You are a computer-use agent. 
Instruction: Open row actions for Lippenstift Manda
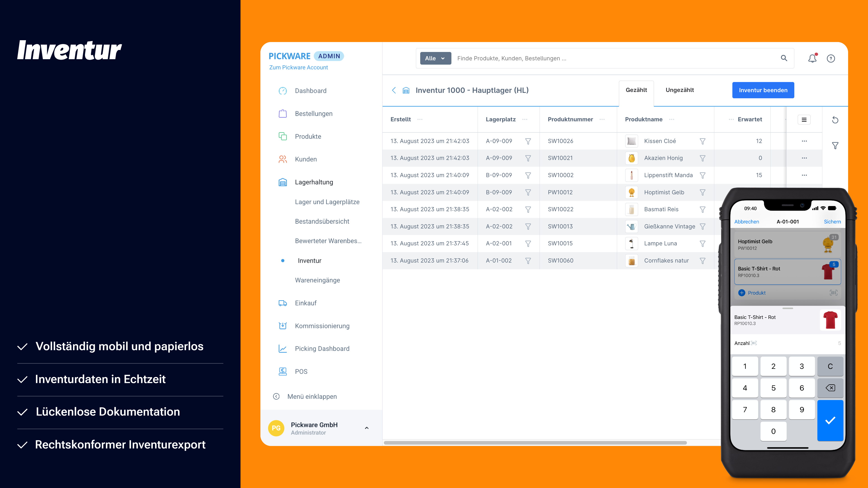[804, 175]
